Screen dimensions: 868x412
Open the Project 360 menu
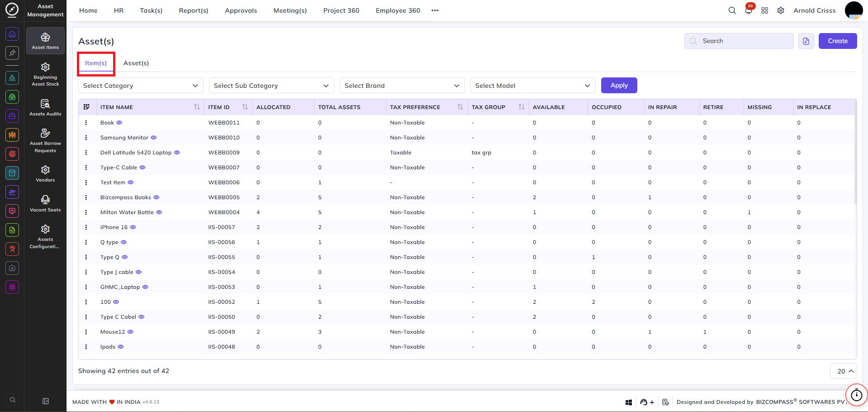(x=341, y=10)
